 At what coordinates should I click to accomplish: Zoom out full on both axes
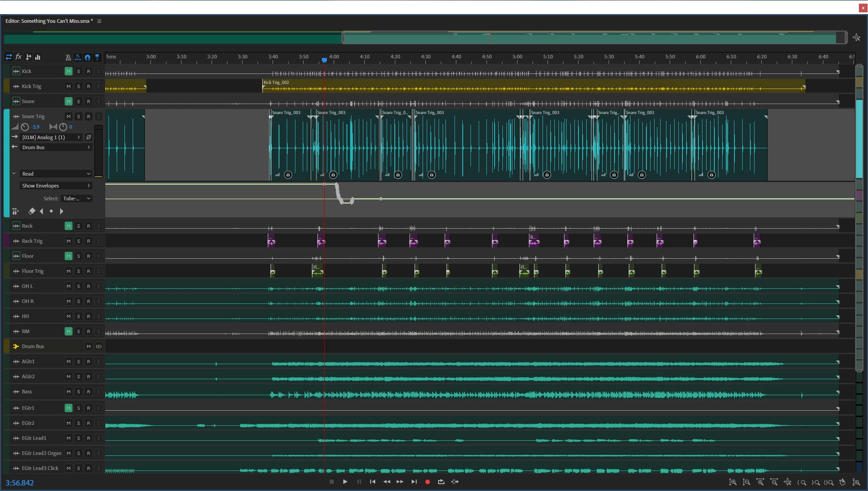(x=788, y=482)
